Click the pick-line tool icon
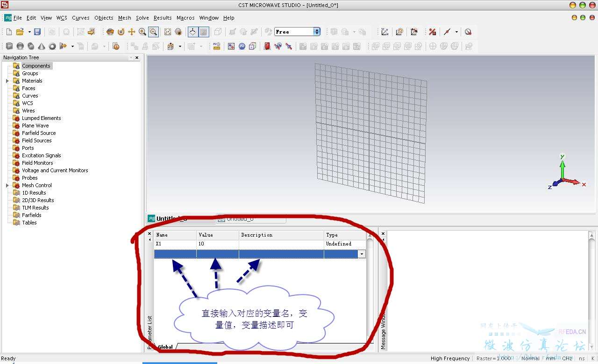 tap(448, 32)
